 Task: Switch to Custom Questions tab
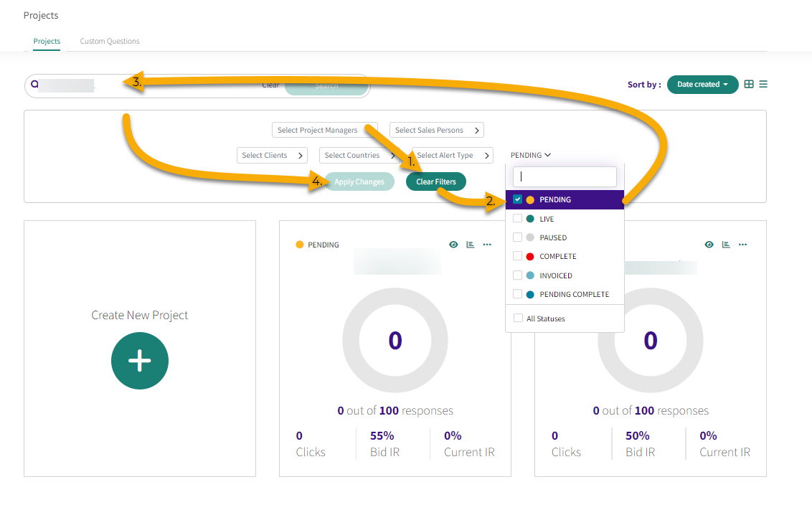(x=110, y=41)
